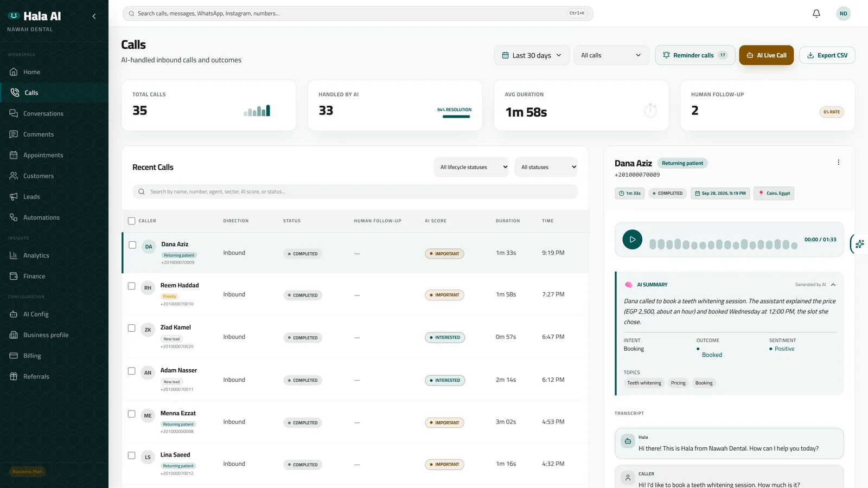This screenshot has height=488, width=868.
Task: Click the Business Plan badge
Action: (x=27, y=472)
